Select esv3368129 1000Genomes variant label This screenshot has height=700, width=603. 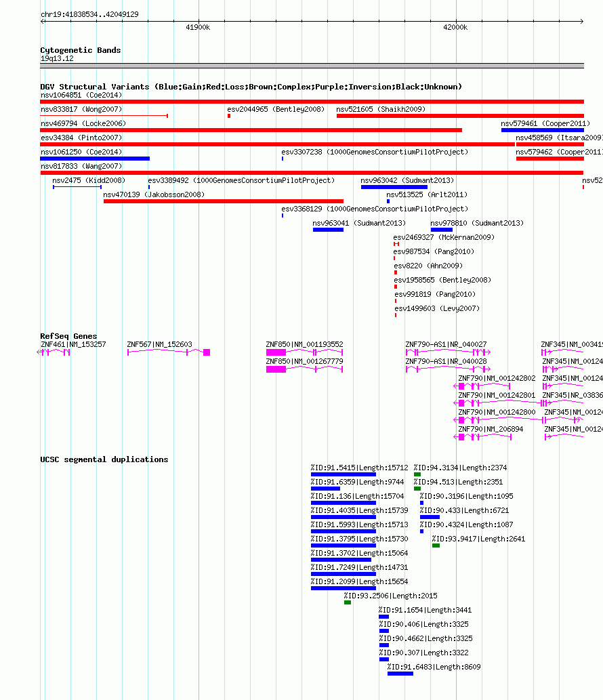coord(375,209)
